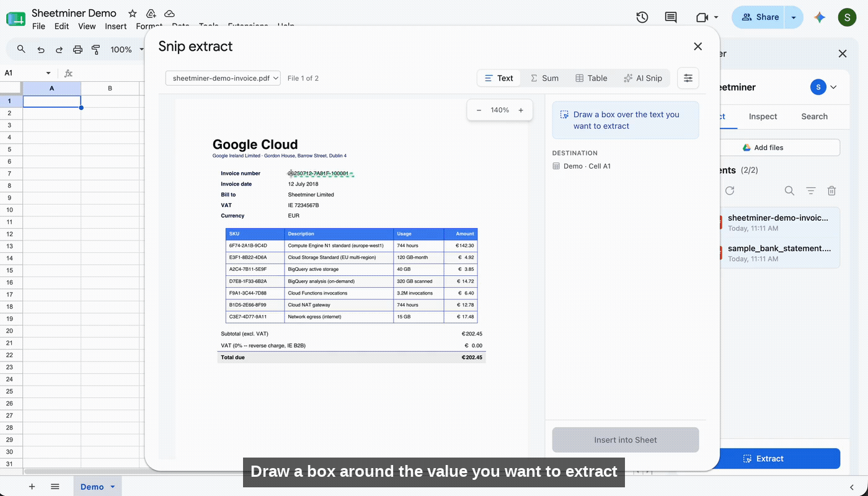Switch to the Search tab in Sheetminer

point(814,117)
